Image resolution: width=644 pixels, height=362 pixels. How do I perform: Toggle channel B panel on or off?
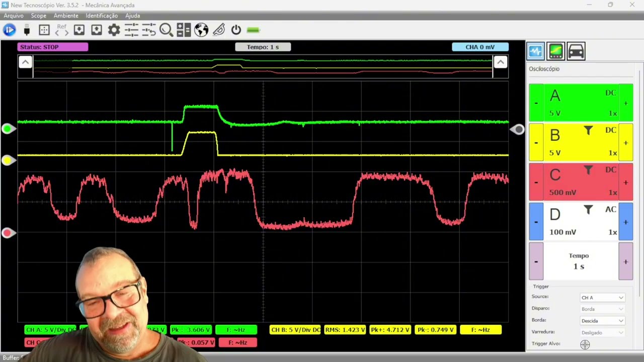click(x=555, y=135)
